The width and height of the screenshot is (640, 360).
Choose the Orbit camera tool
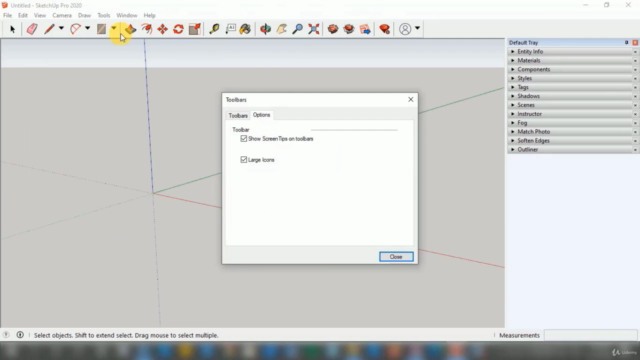pos(265,29)
